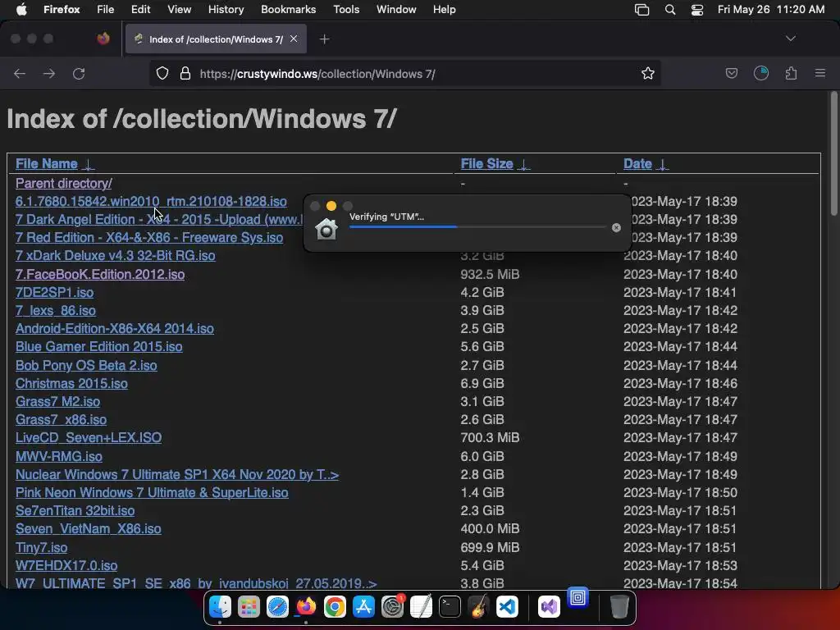Download Tiny7.iso
The width and height of the screenshot is (840, 630).
coord(41,547)
